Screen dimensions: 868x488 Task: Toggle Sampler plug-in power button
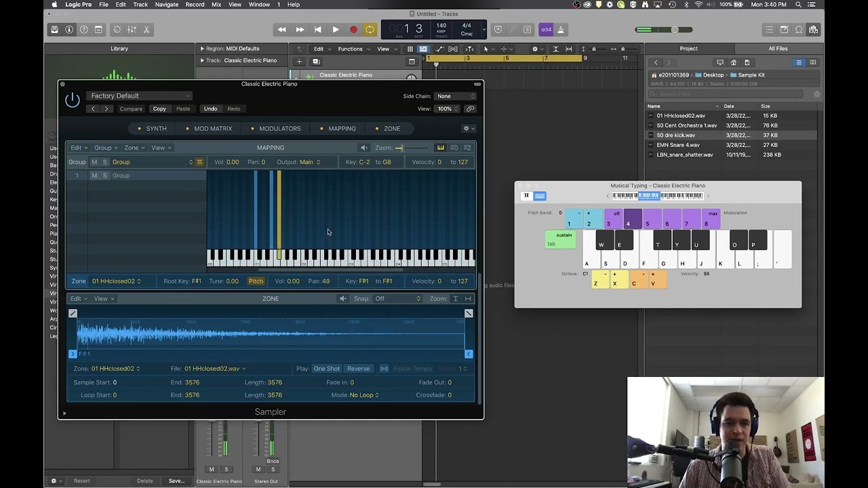(73, 100)
